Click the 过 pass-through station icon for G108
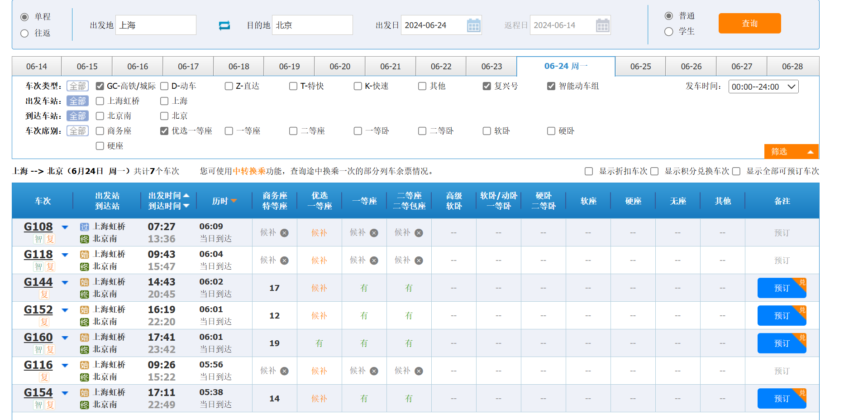Screen dimensions: 868x420 click(x=84, y=227)
